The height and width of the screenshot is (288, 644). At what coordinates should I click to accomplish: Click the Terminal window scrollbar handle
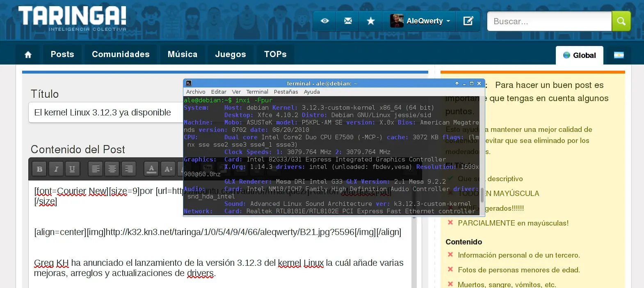(482, 195)
